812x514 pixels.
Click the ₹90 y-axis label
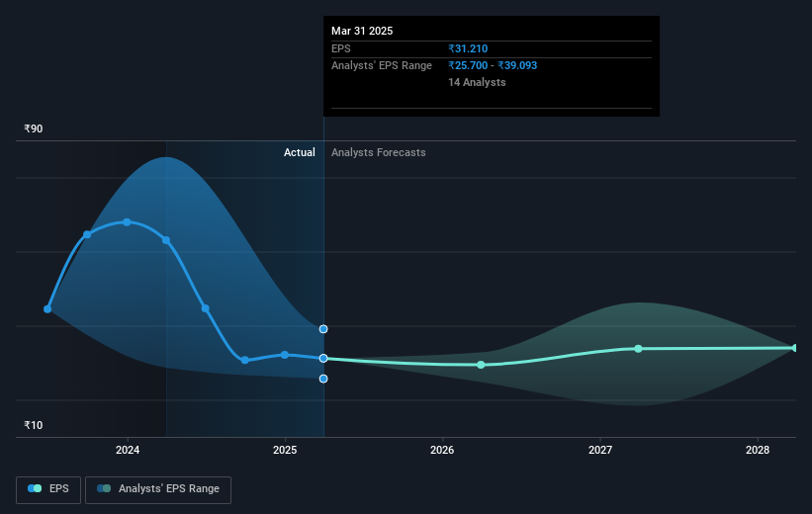point(34,128)
